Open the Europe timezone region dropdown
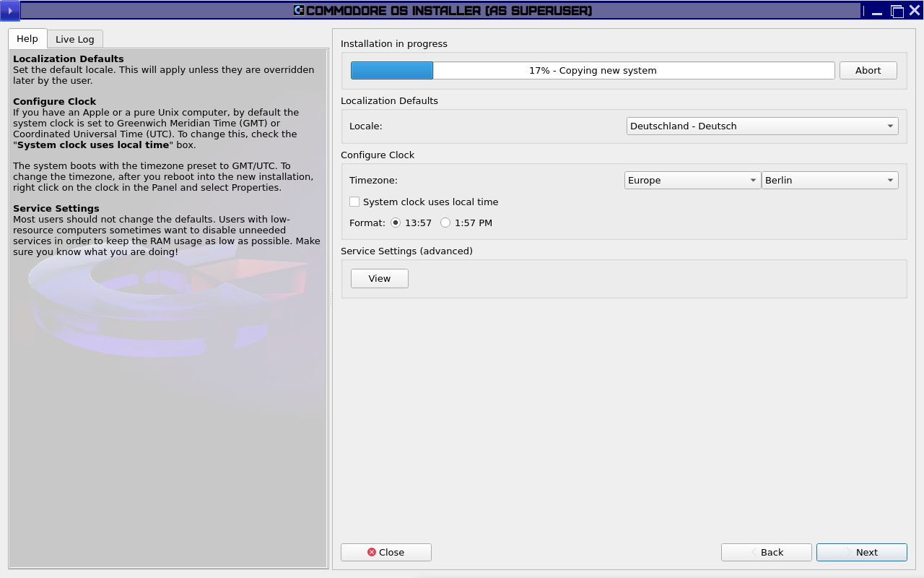This screenshot has width=924, height=578. [x=692, y=180]
